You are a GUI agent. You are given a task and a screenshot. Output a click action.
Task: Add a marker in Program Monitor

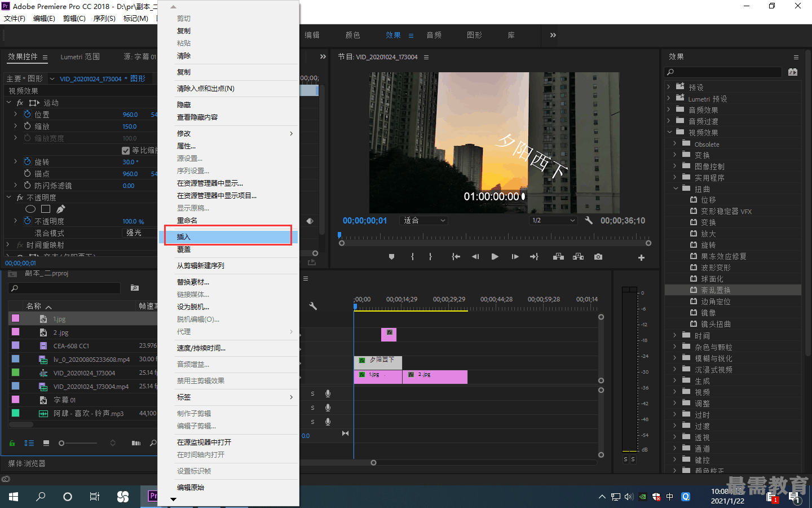(x=392, y=257)
